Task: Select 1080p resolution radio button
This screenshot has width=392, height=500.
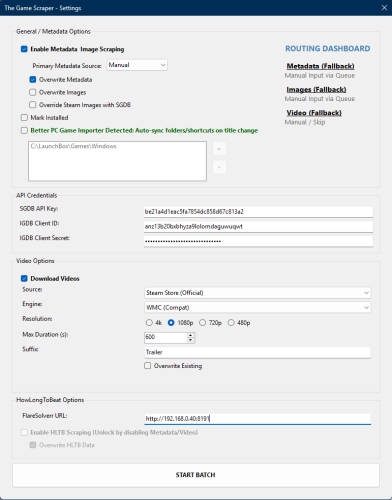Action: click(171, 323)
